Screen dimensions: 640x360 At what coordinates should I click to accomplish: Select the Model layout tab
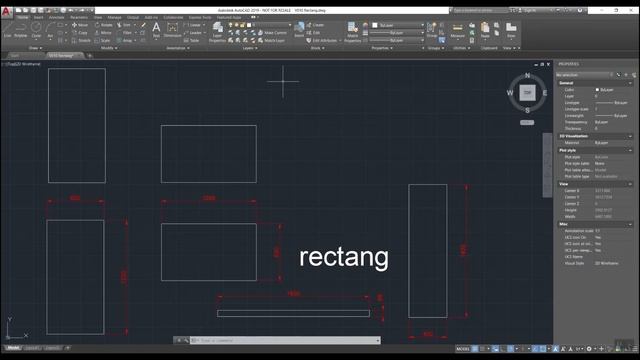click(x=13, y=348)
